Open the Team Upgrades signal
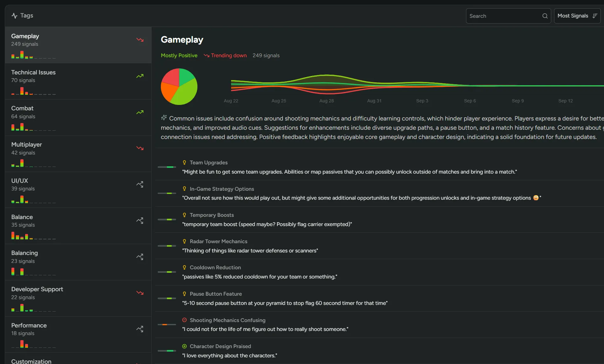 click(380, 167)
